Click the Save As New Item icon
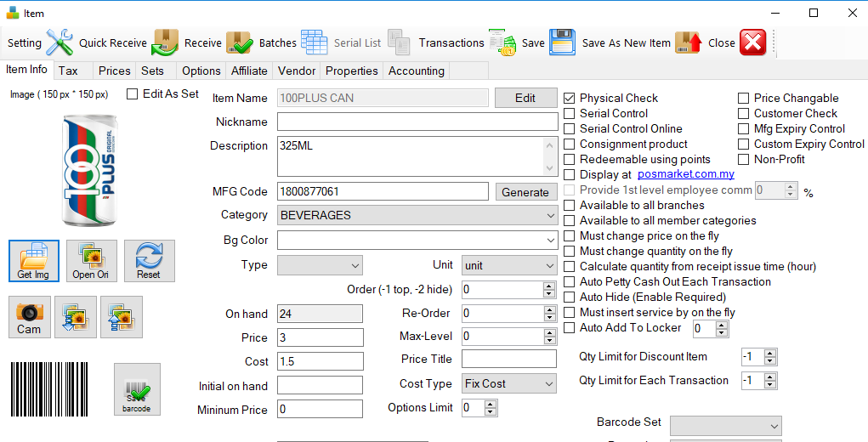 click(x=689, y=42)
